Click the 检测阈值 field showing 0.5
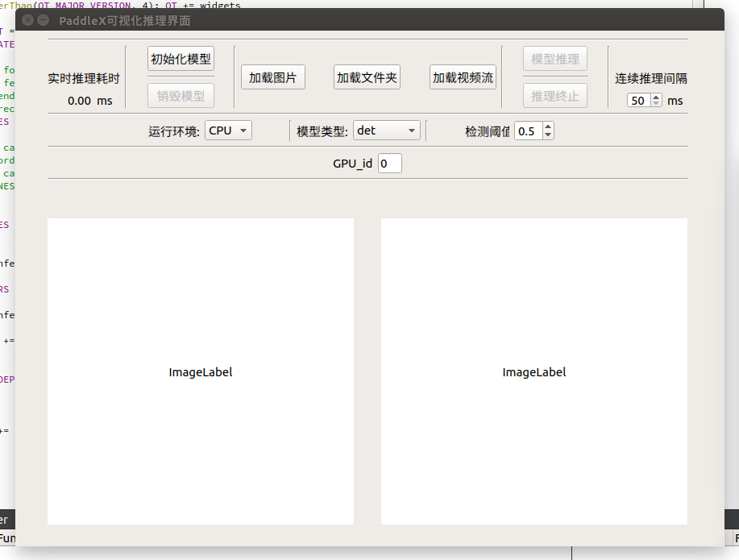The image size is (739, 560). pos(528,131)
